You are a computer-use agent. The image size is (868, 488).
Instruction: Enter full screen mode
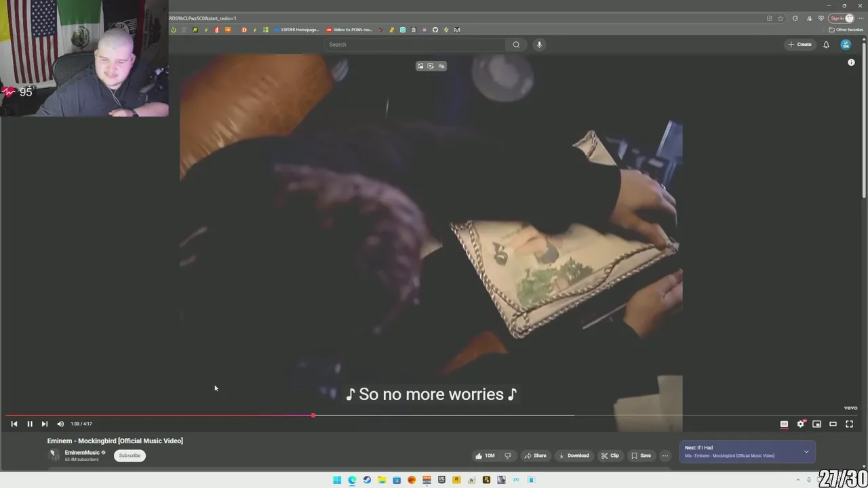click(x=850, y=424)
